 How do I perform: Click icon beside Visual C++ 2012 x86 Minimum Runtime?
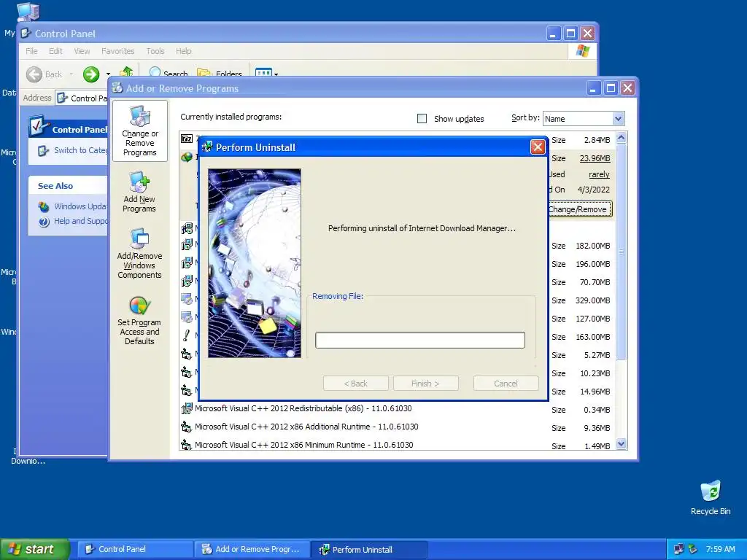coord(186,445)
